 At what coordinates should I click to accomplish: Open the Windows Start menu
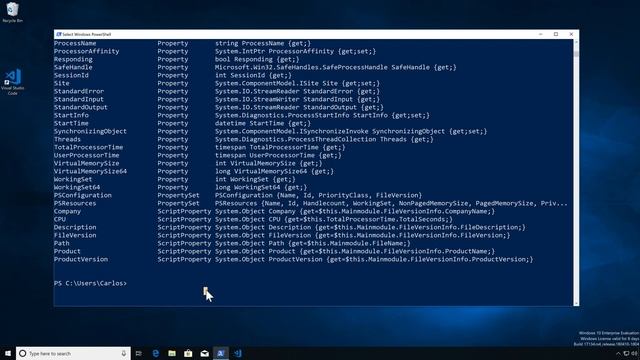(8, 353)
